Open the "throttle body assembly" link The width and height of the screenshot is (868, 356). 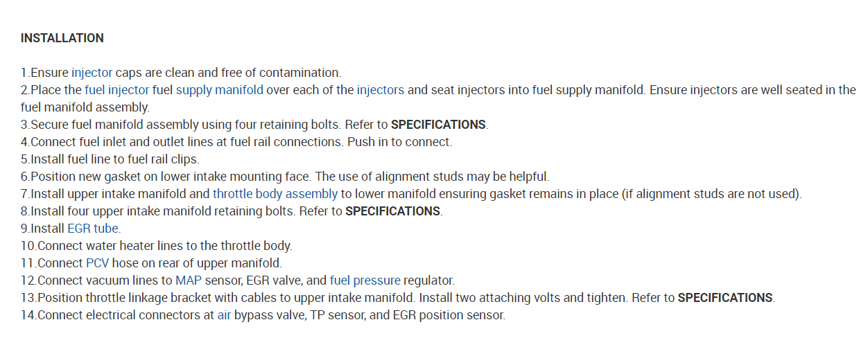click(275, 194)
